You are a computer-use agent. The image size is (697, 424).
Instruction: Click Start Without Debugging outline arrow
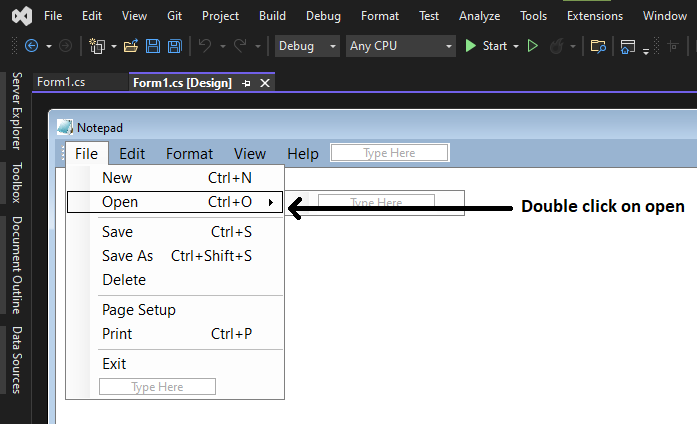[533, 46]
